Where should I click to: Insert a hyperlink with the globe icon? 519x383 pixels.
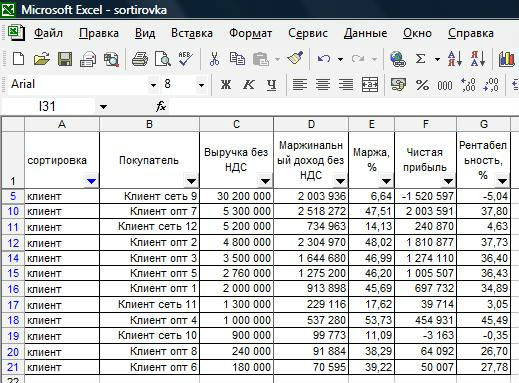click(397, 59)
